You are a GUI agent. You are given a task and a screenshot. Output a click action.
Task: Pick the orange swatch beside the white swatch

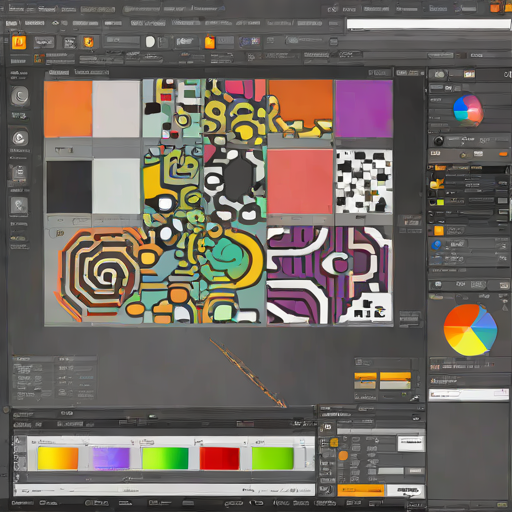pos(68,109)
